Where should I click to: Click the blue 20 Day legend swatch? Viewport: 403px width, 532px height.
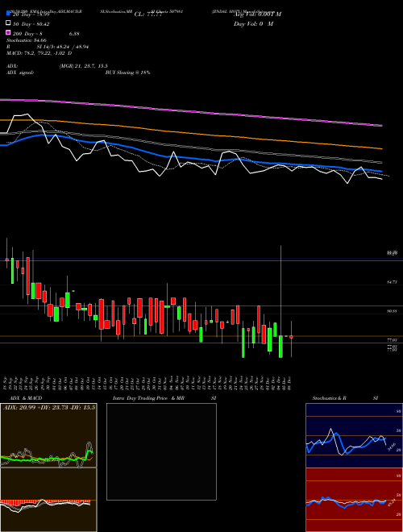[x=9, y=14]
